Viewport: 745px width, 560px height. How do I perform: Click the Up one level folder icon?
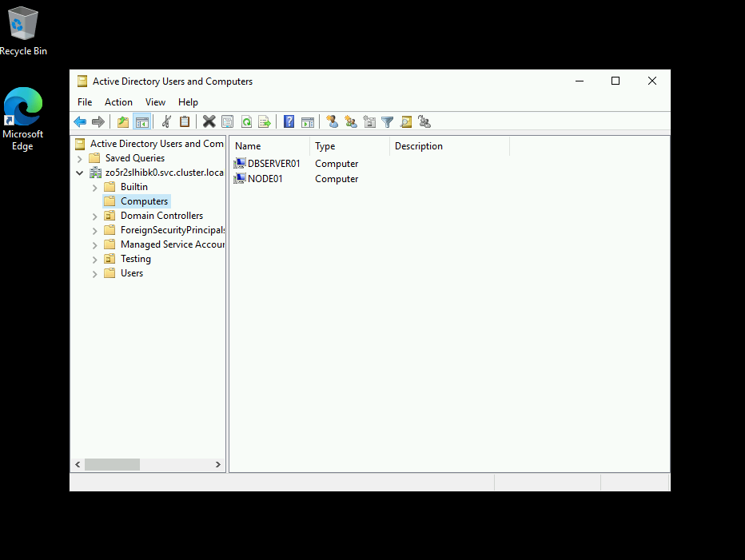coord(123,122)
